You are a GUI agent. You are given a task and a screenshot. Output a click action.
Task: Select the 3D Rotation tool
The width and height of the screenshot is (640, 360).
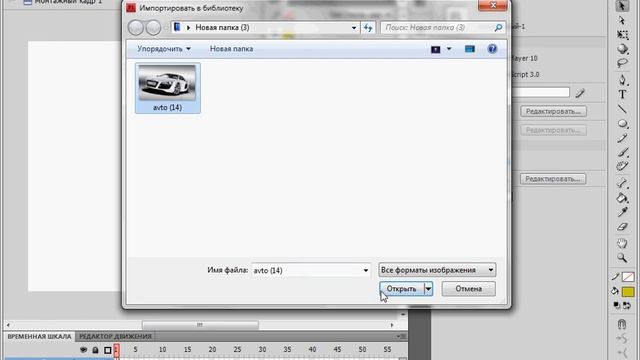[x=622, y=49]
